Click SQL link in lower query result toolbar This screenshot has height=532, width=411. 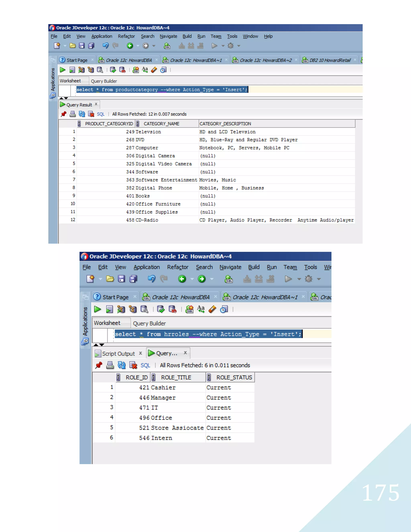[145, 365]
